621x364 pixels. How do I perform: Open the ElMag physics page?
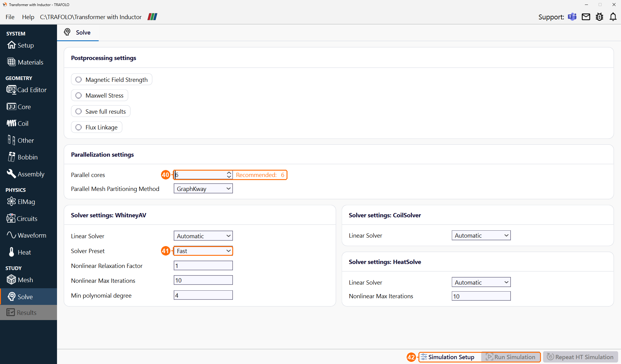pos(21,202)
